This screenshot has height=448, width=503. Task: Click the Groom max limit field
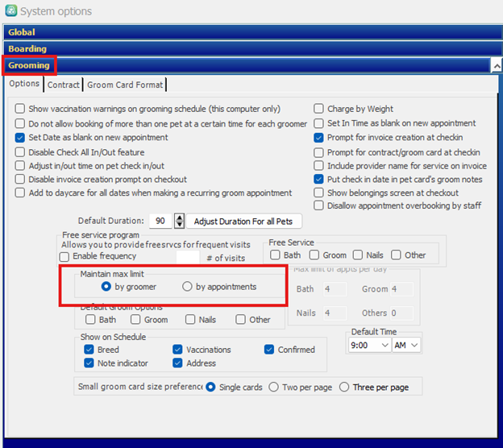[401, 289]
